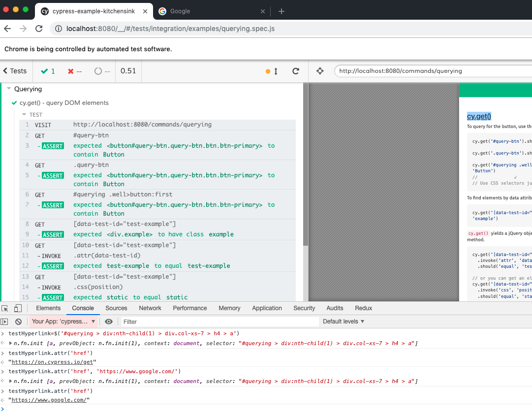The height and width of the screenshot is (417, 532).
Task: Click the pending tests circle indicator
Action: pos(102,71)
